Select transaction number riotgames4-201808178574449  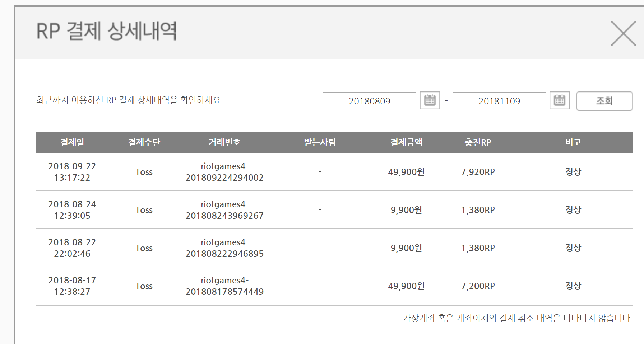(x=225, y=286)
